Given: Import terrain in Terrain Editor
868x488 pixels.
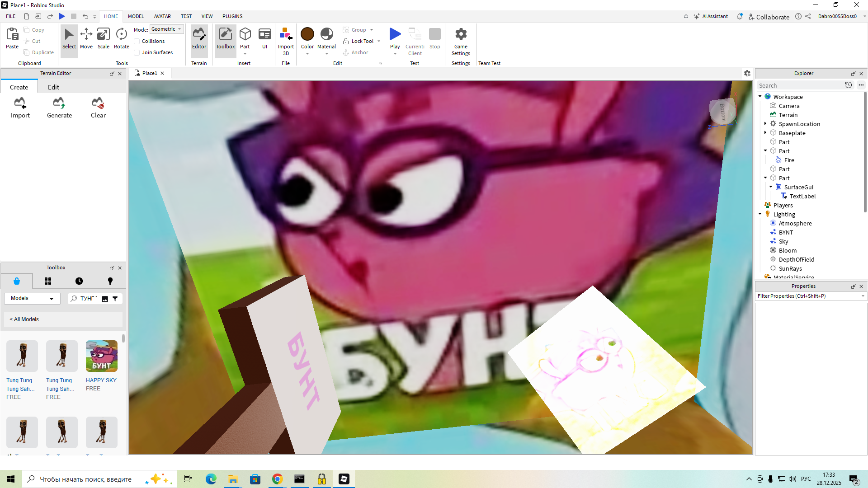Looking at the screenshot, I should click(x=20, y=108).
